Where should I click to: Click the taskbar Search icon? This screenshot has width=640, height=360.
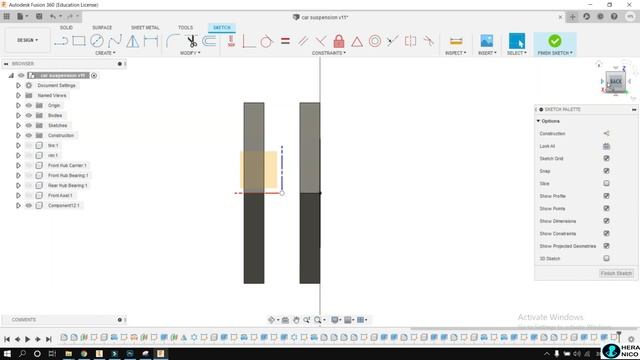[22, 353]
